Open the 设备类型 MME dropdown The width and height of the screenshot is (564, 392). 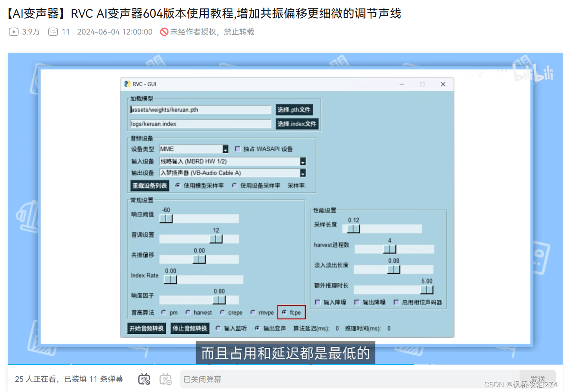[225, 148]
